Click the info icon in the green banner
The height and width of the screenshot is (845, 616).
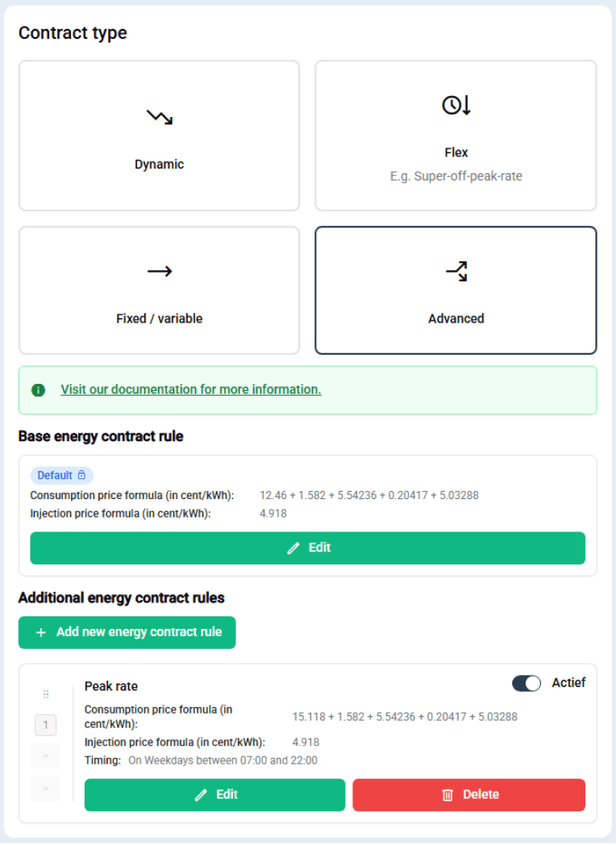click(38, 389)
